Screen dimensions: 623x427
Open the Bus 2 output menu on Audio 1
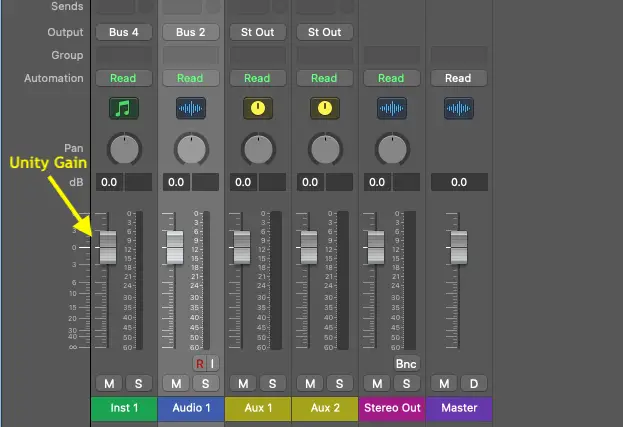(x=191, y=32)
